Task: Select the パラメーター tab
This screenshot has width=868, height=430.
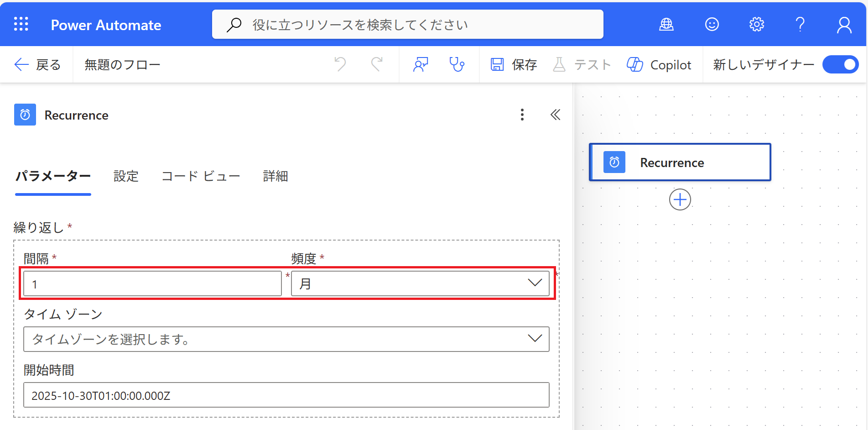Action: tap(53, 176)
